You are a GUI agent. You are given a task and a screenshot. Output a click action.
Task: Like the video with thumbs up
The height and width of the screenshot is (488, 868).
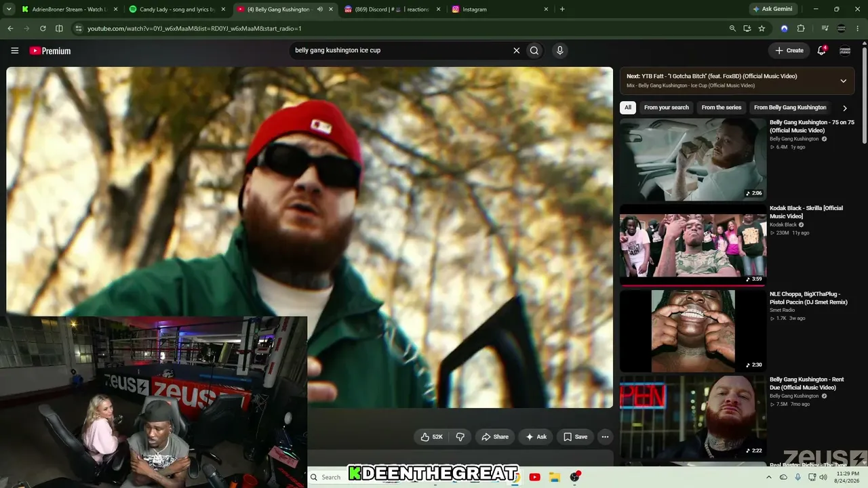click(431, 437)
